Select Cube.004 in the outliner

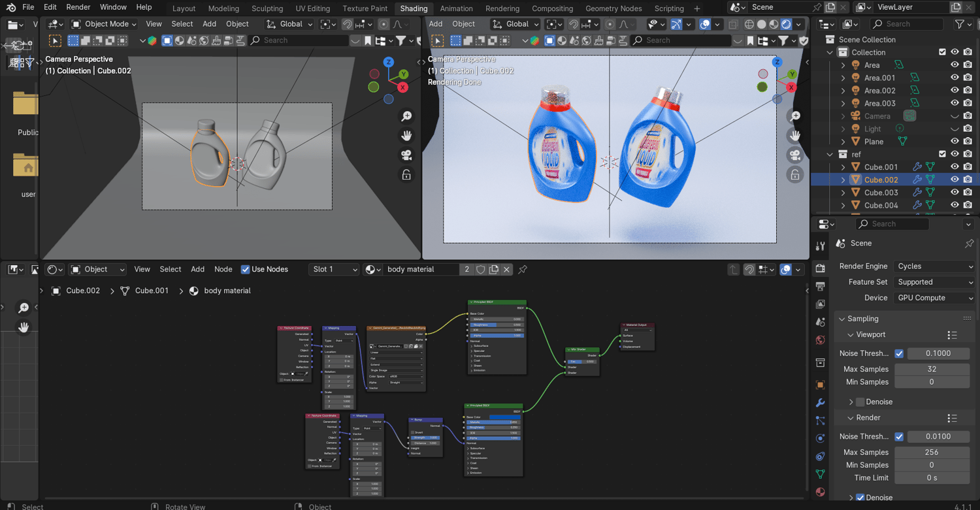[881, 205]
